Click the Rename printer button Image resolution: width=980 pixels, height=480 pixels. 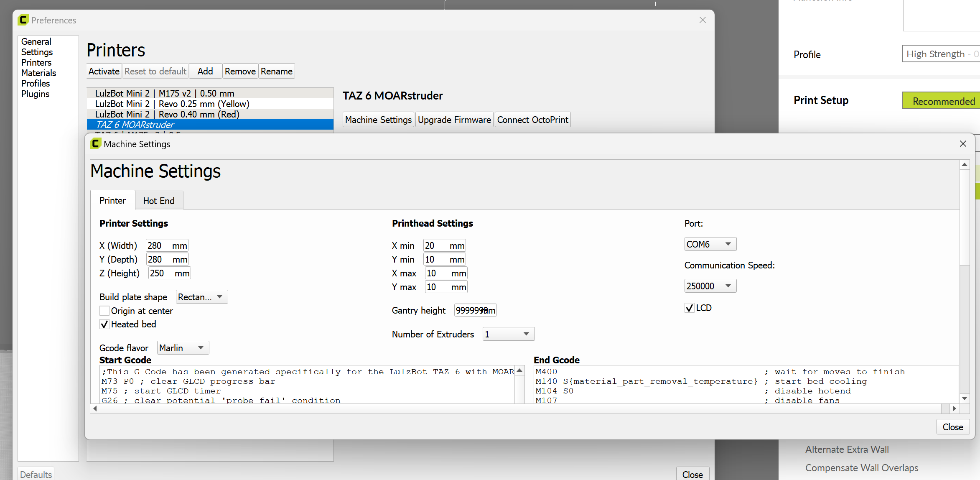point(277,71)
